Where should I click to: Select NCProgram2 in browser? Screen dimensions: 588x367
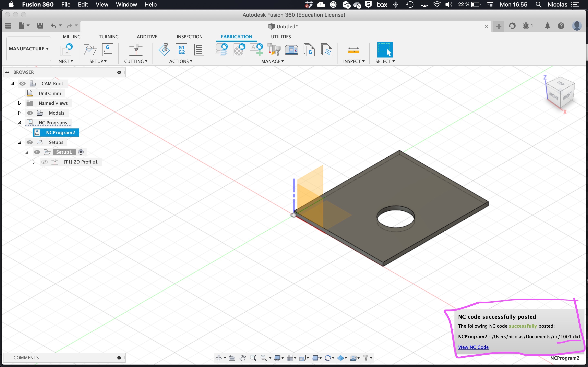click(61, 132)
